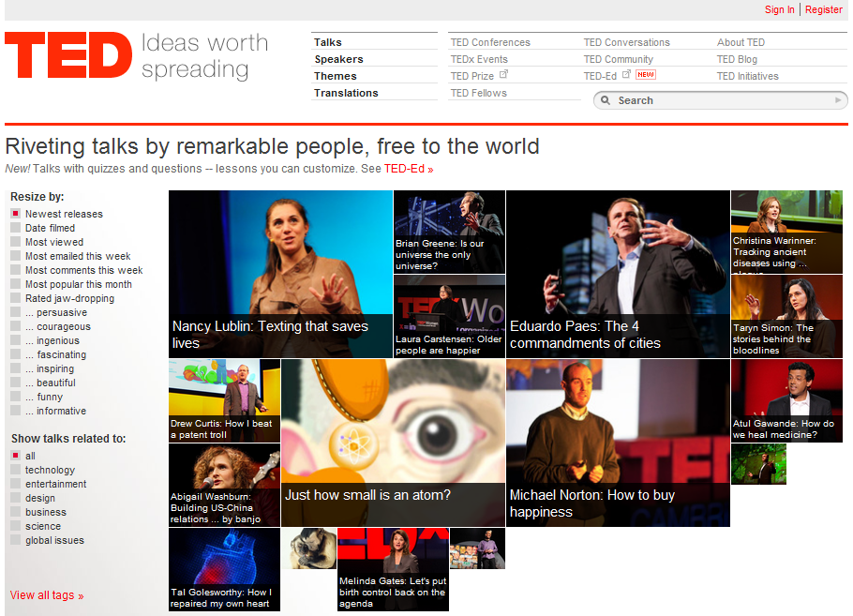
Task: Open Drew Curtis patent troll talk
Action: [224, 400]
